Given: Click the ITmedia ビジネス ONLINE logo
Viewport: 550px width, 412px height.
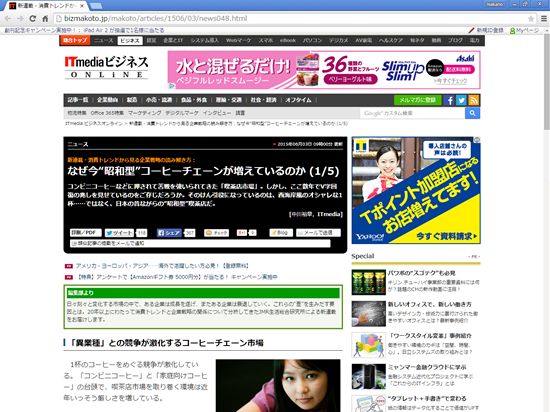Looking at the screenshot, I should coord(106,67).
